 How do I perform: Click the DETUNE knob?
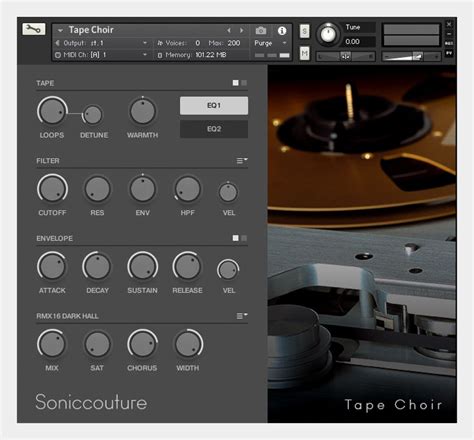(93, 115)
